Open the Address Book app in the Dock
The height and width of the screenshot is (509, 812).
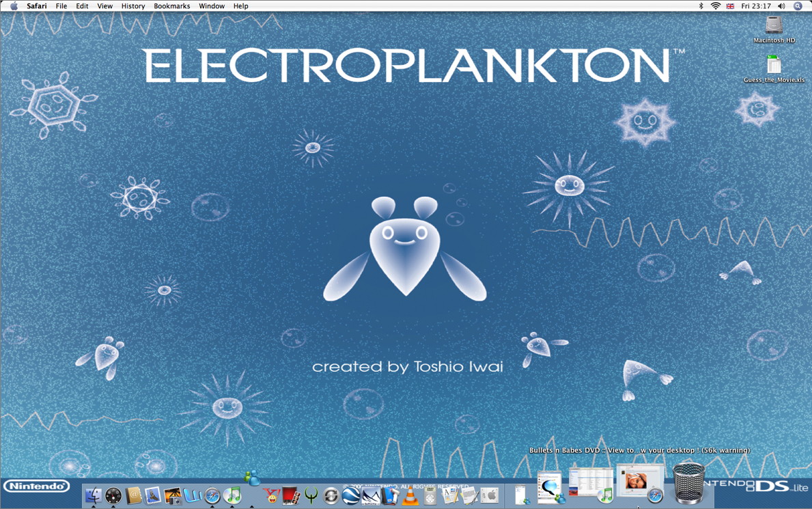click(x=133, y=496)
